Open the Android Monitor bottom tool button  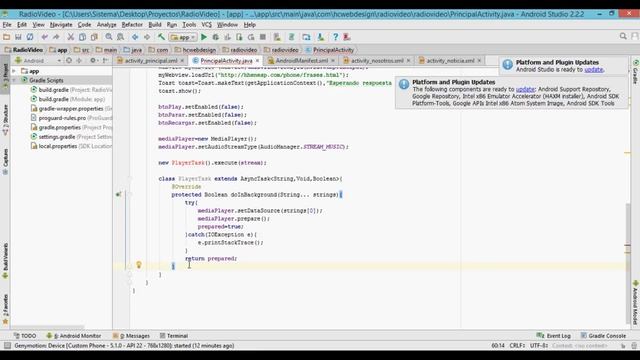(x=74, y=336)
